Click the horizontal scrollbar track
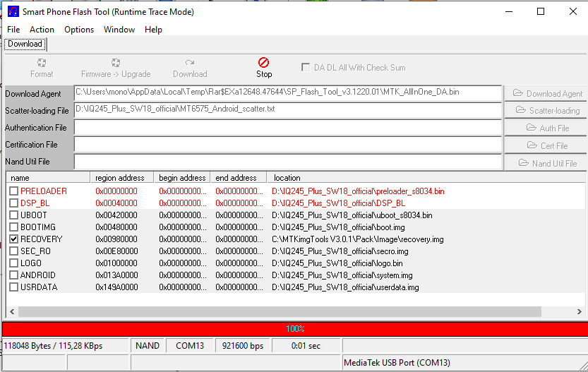The width and height of the screenshot is (588, 372). point(280,311)
